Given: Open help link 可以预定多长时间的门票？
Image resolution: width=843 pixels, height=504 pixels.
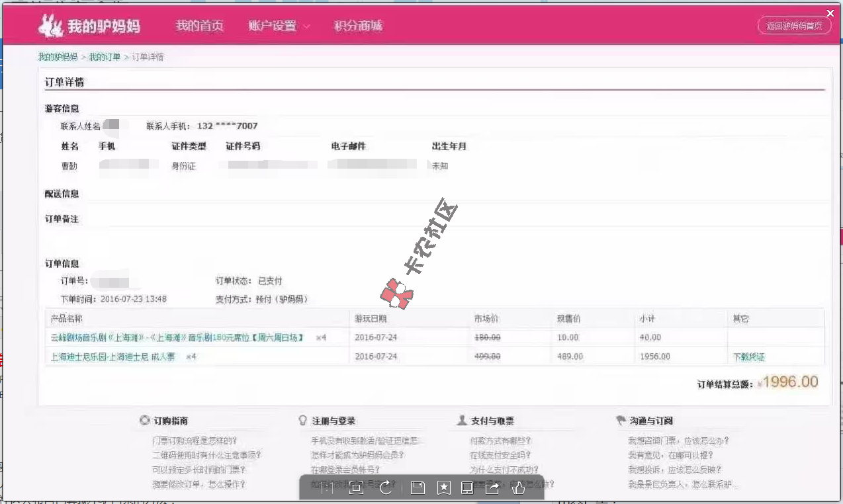Looking at the screenshot, I should [x=199, y=470].
